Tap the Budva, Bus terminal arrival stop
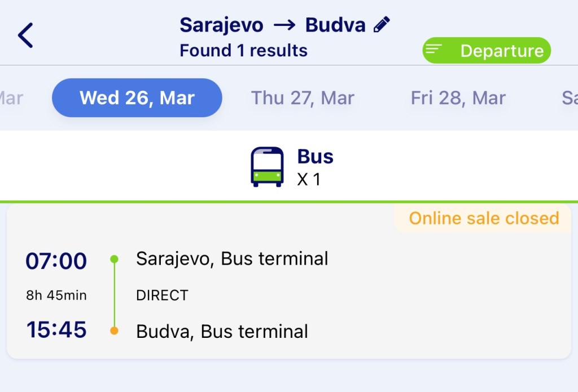578x392 pixels. click(222, 331)
